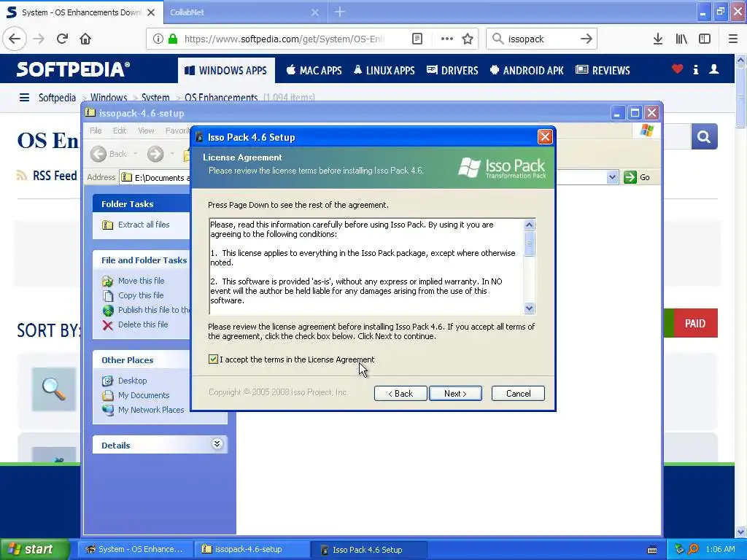This screenshot has width=747, height=560.
Task: Click the license text scrollbar thumb
Action: point(529,244)
